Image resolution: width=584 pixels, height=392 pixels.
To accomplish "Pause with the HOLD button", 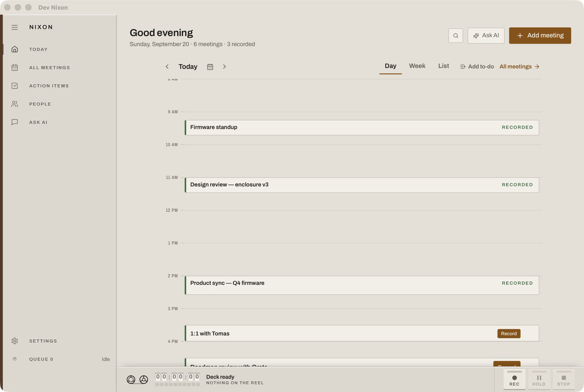I will (539, 380).
